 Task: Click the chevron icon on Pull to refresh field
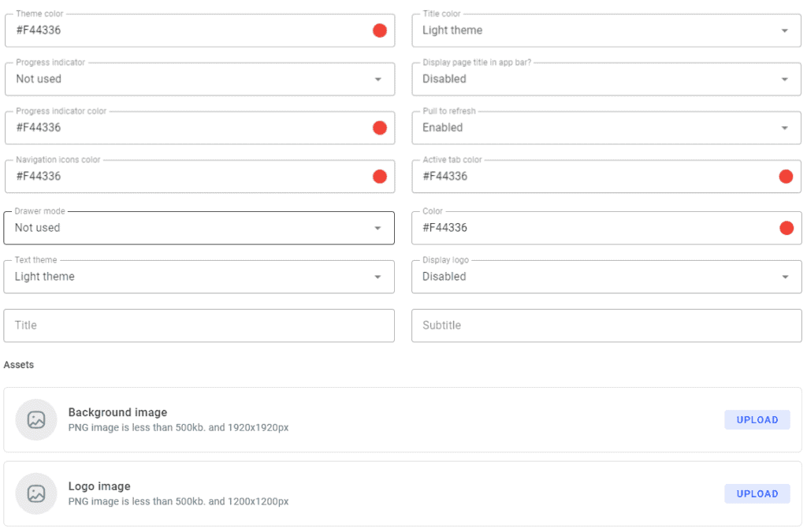pyautogui.click(x=785, y=128)
